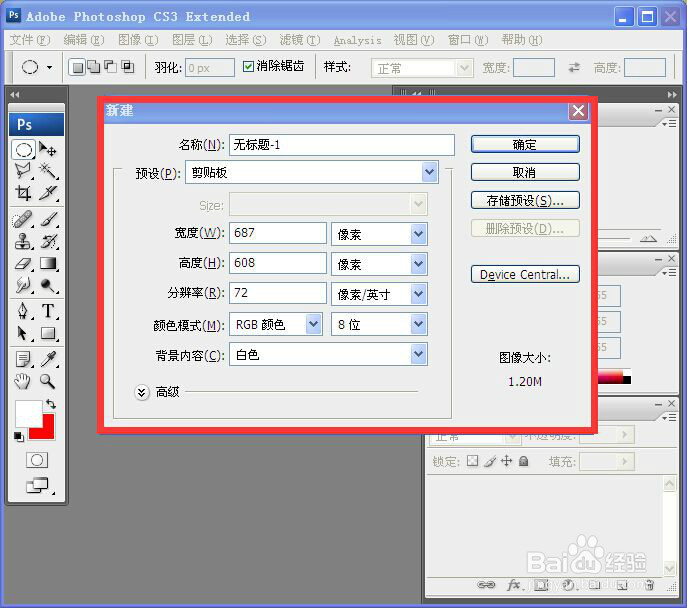Click the 确定 OK button
Screen dimensions: 687x608
coord(525,144)
